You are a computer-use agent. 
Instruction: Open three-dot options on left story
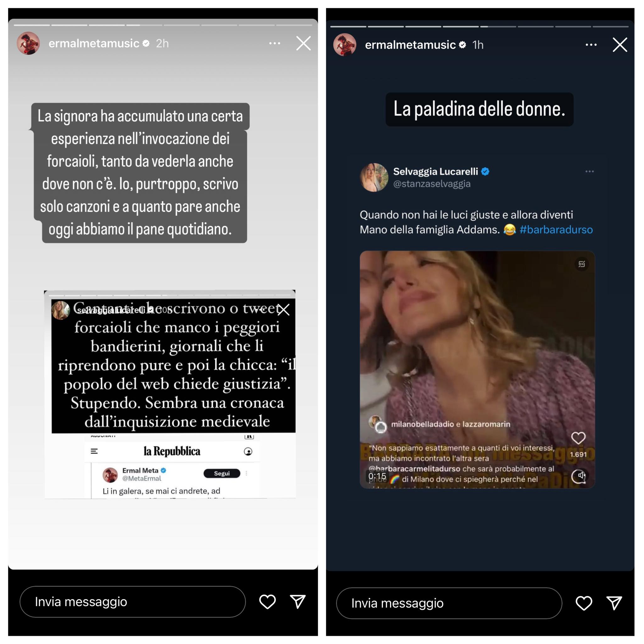275,43
